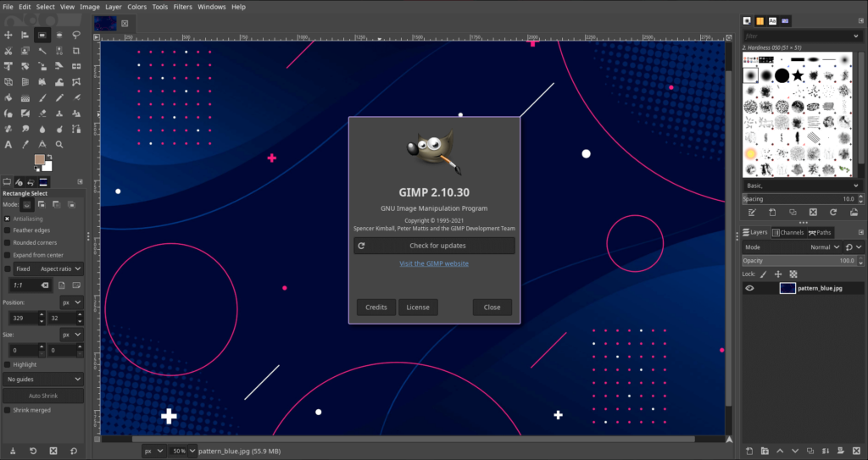Select the Alignment tool
868x460 pixels.
pyautogui.click(x=25, y=35)
